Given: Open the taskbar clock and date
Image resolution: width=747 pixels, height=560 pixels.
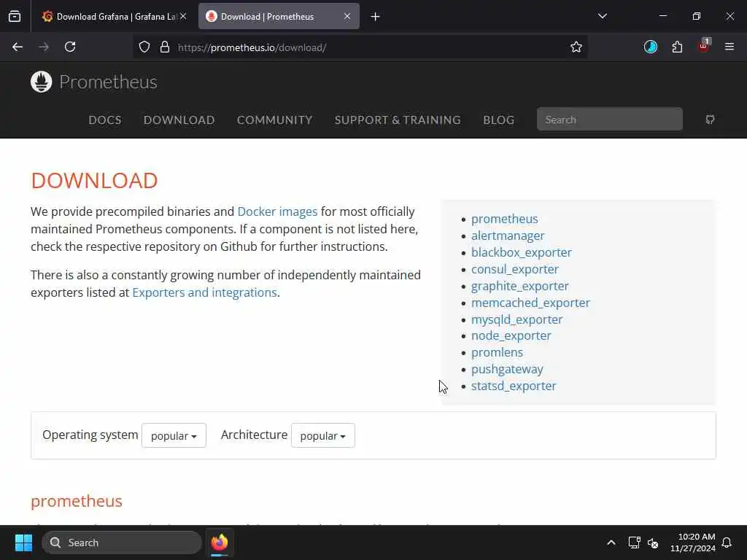Looking at the screenshot, I should pyautogui.click(x=693, y=542).
